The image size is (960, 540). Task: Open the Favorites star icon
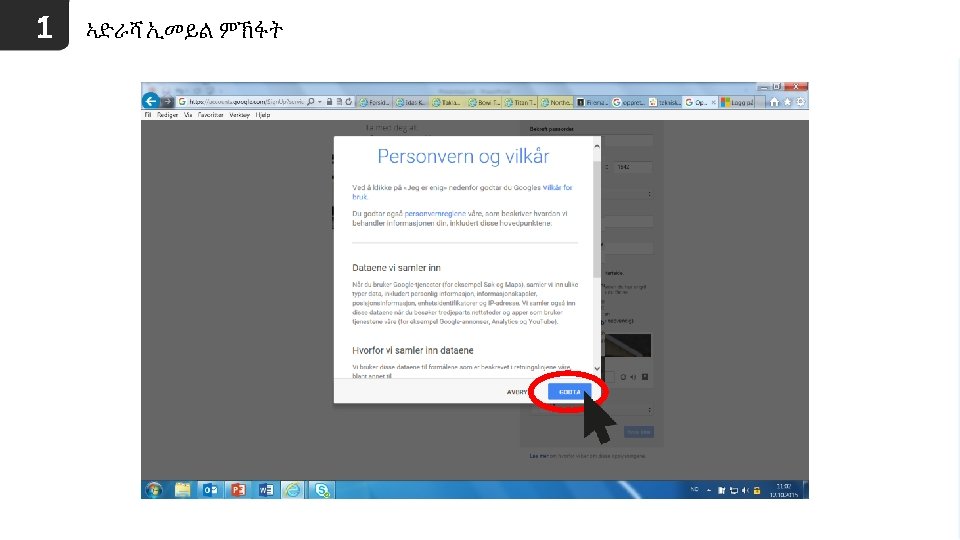[x=787, y=102]
